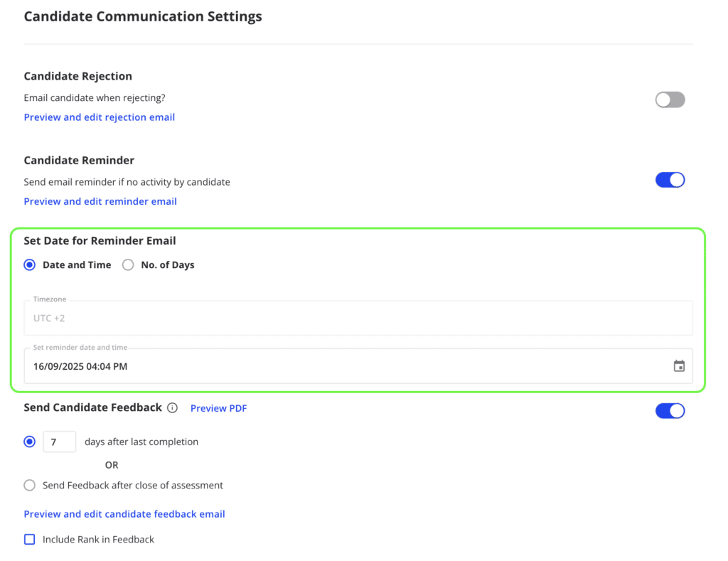Click the Set Date for Reminder Email heading
Screen dimensions: 728x561
(x=100, y=241)
